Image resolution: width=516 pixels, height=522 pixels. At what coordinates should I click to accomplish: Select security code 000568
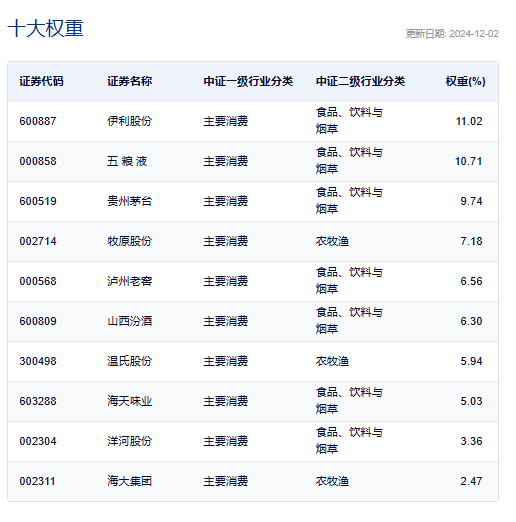point(38,281)
